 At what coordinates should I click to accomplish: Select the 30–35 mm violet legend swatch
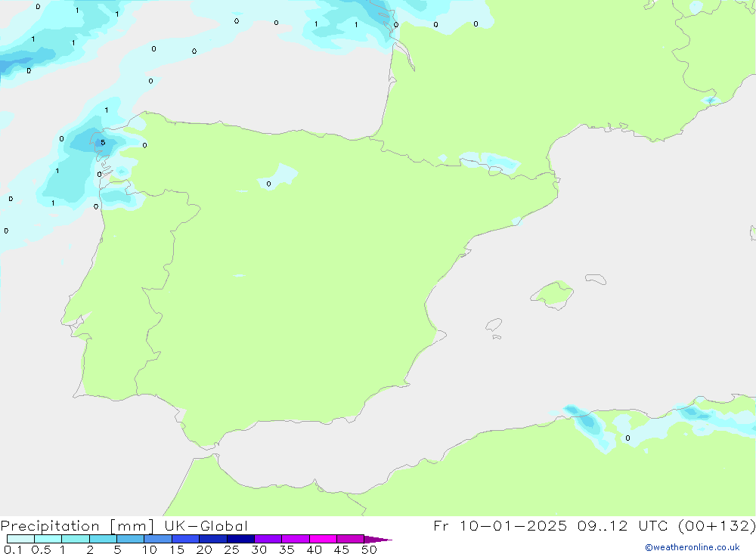(x=268, y=539)
